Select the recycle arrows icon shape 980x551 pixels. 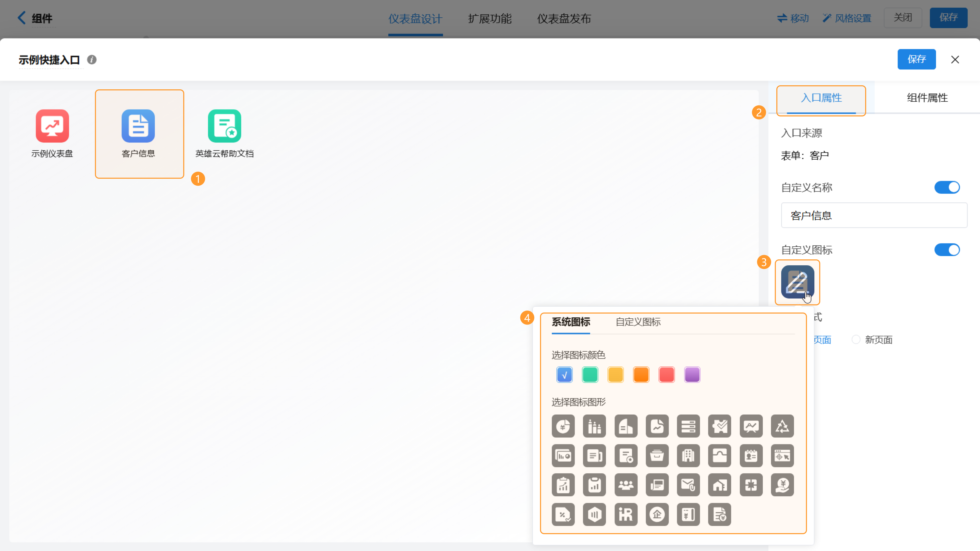click(782, 426)
